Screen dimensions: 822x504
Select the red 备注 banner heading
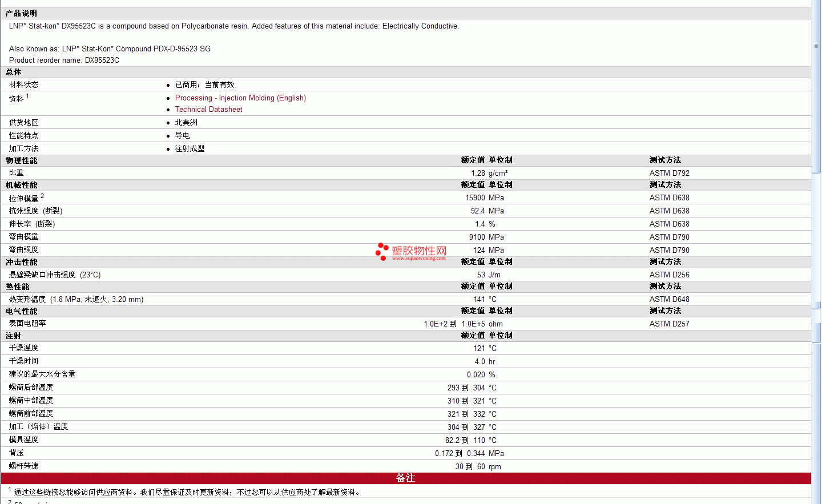pyautogui.click(x=406, y=478)
